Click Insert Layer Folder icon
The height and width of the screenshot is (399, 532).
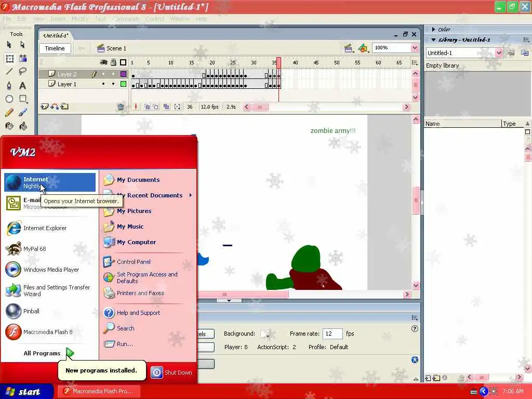(x=64, y=107)
